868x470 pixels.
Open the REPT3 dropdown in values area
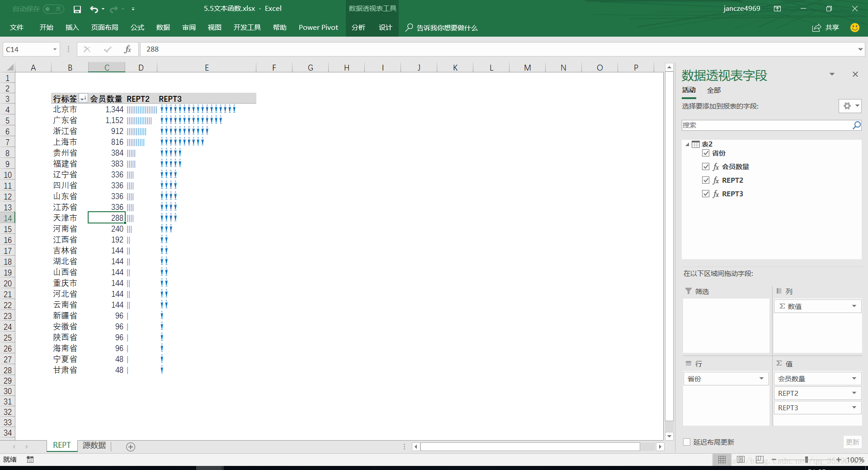[x=854, y=408]
